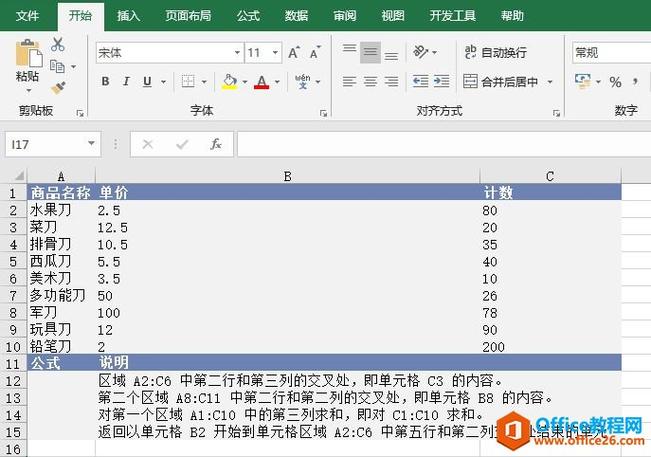Apply percent style

[x=615, y=82]
